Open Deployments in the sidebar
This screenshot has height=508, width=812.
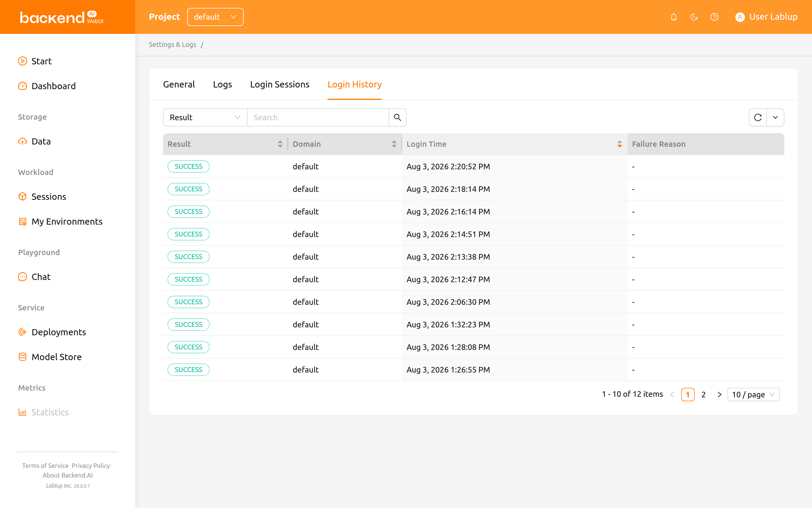pos(59,332)
